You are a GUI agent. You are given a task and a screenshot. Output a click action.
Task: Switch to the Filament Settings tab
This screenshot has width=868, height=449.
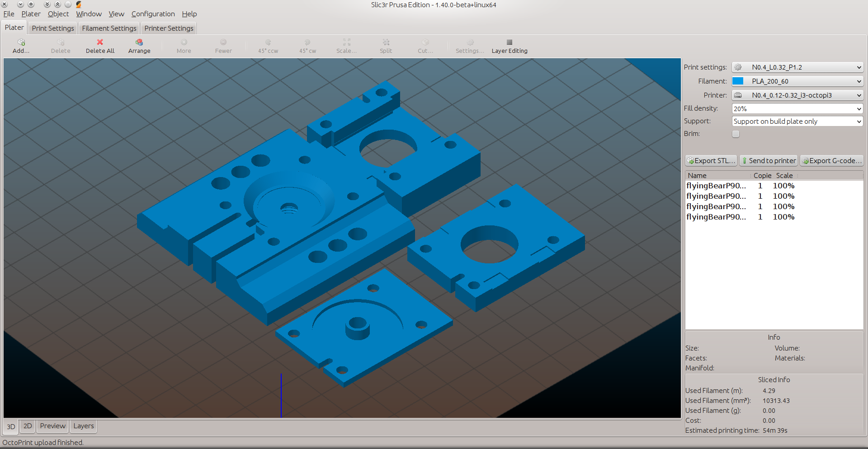click(x=109, y=28)
